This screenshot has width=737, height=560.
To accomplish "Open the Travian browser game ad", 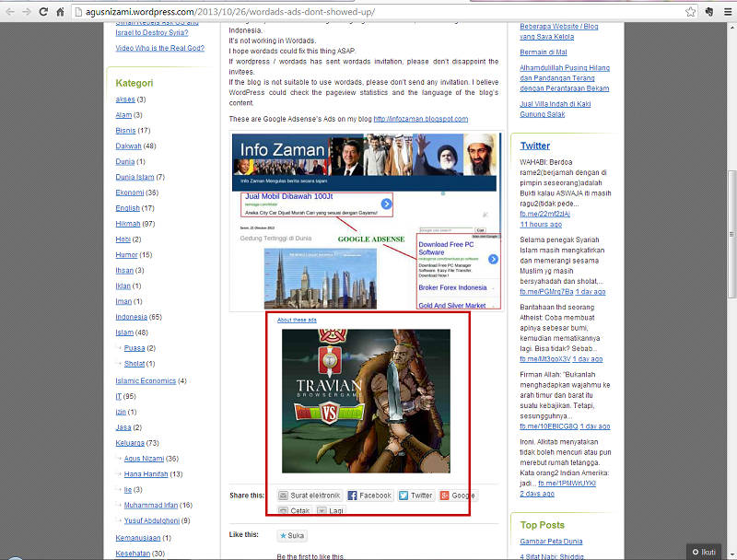I will [x=365, y=400].
